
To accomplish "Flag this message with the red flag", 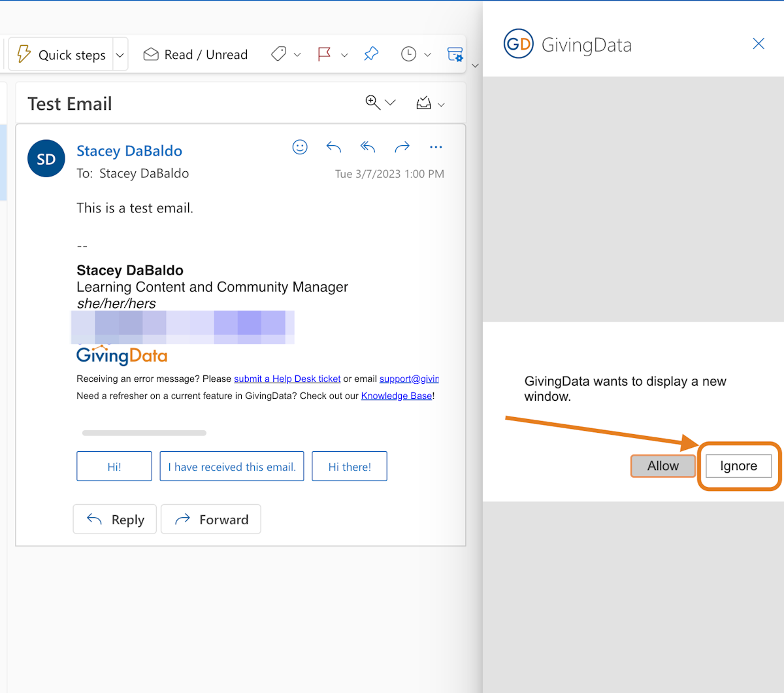I will tap(324, 54).
